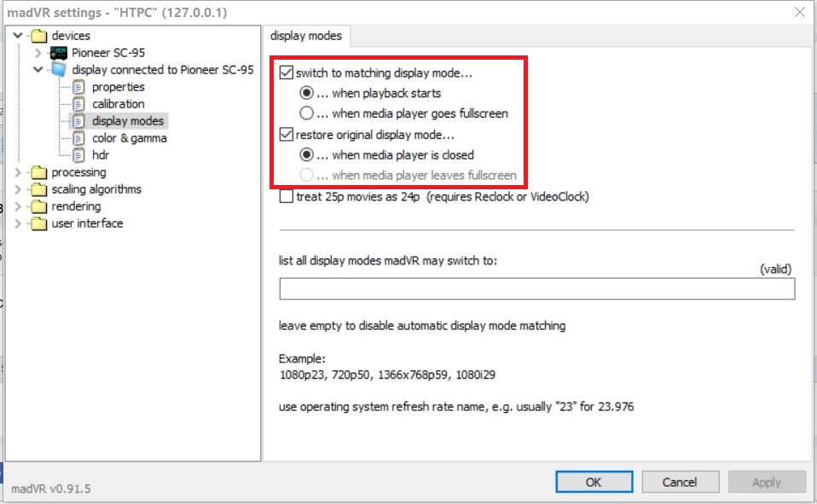Screen dimensions: 817x504
Task: Toggle switch to matching display mode checkbox
Action: tap(286, 72)
